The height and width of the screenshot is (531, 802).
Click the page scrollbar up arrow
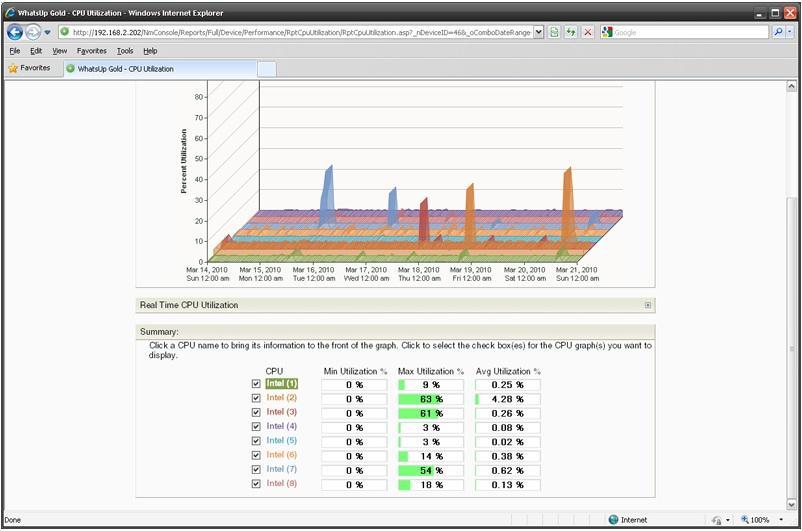tap(791, 86)
